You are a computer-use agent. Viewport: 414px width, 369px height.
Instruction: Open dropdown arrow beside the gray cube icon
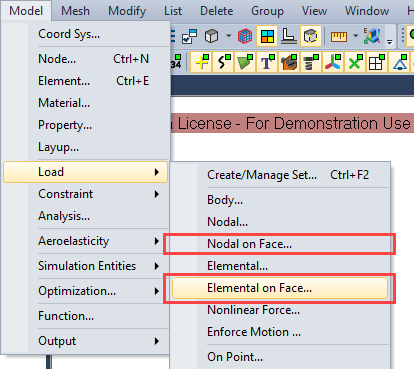(228, 35)
